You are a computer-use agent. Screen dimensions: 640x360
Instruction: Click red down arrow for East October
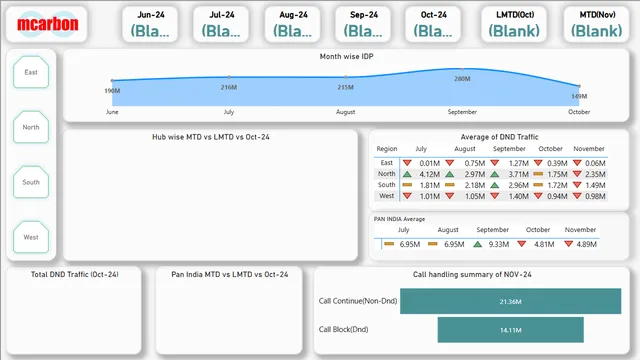(538, 163)
